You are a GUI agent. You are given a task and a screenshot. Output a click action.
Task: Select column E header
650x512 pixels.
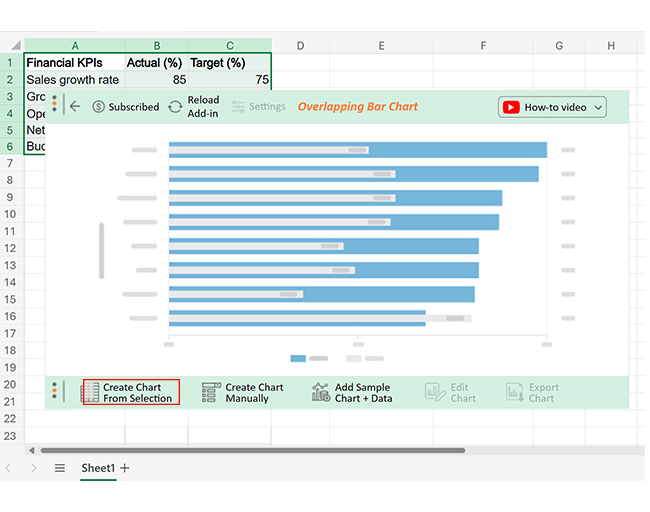point(381,46)
